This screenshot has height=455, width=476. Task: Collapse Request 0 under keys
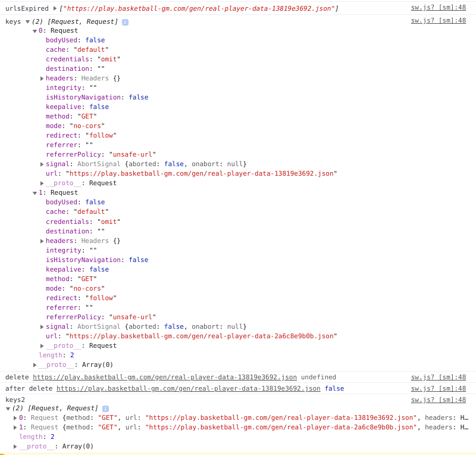[35, 30]
